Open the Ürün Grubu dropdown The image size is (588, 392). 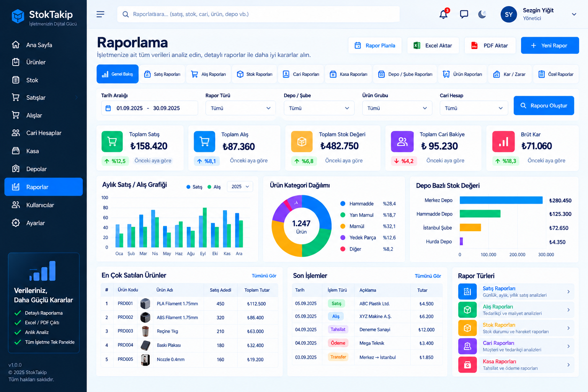(x=397, y=108)
